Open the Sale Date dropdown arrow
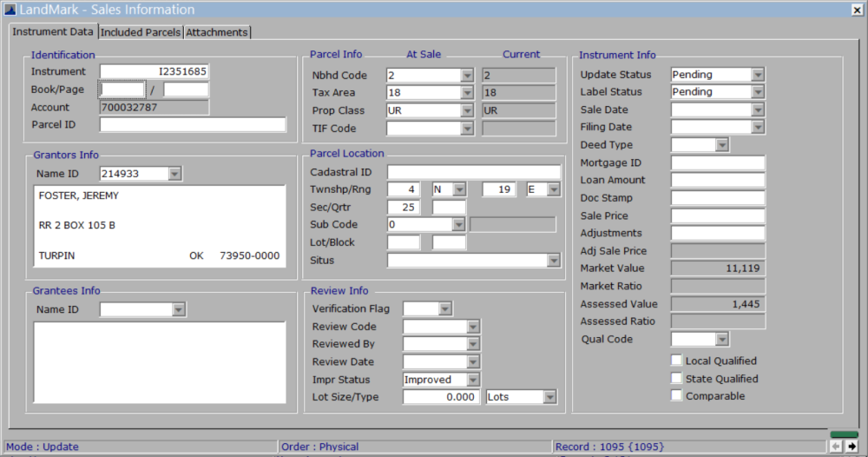 point(758,110)
